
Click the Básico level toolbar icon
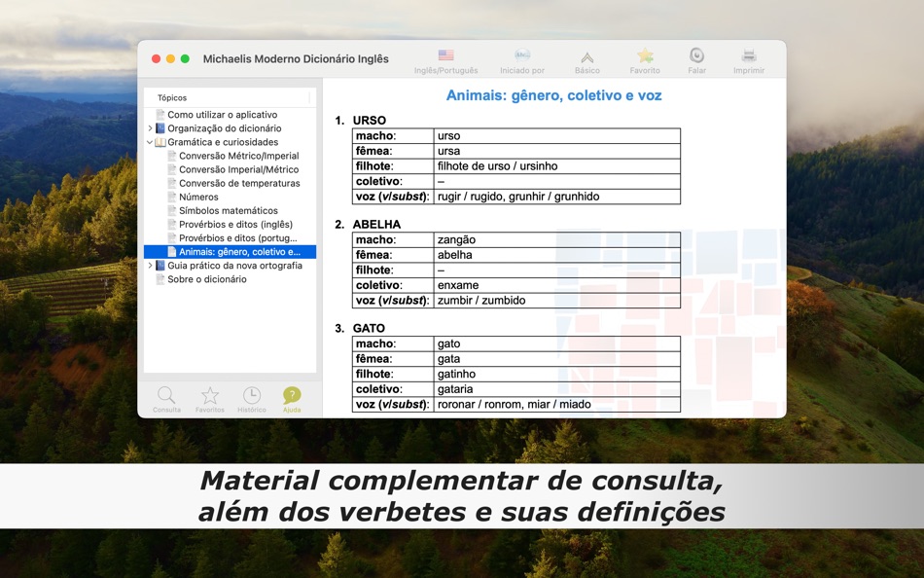click(x=586, y=56)
